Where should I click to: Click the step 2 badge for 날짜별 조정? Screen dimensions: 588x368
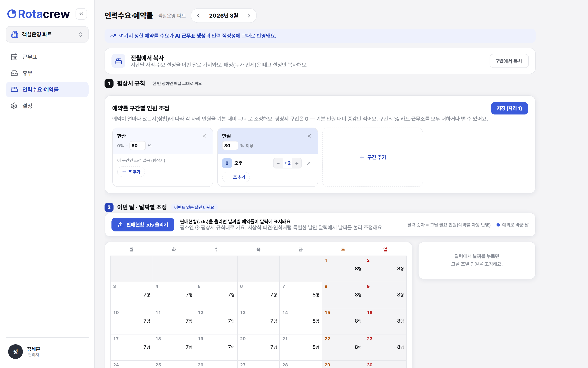[109, 207]
